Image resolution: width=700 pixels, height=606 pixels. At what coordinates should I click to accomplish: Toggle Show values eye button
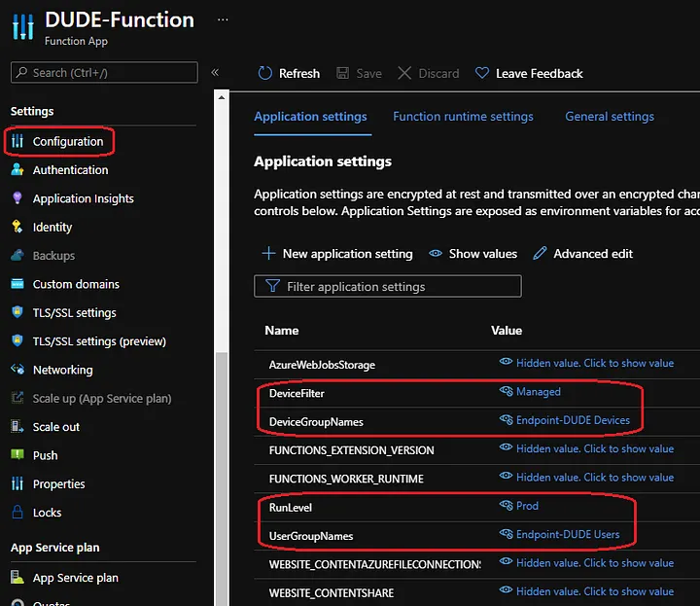point(472,254)
